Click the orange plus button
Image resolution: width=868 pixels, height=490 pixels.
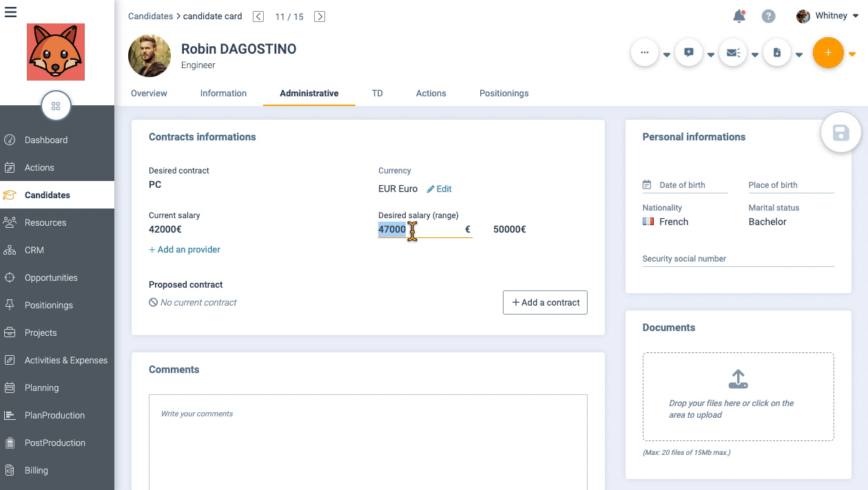(x=828, y=52)
